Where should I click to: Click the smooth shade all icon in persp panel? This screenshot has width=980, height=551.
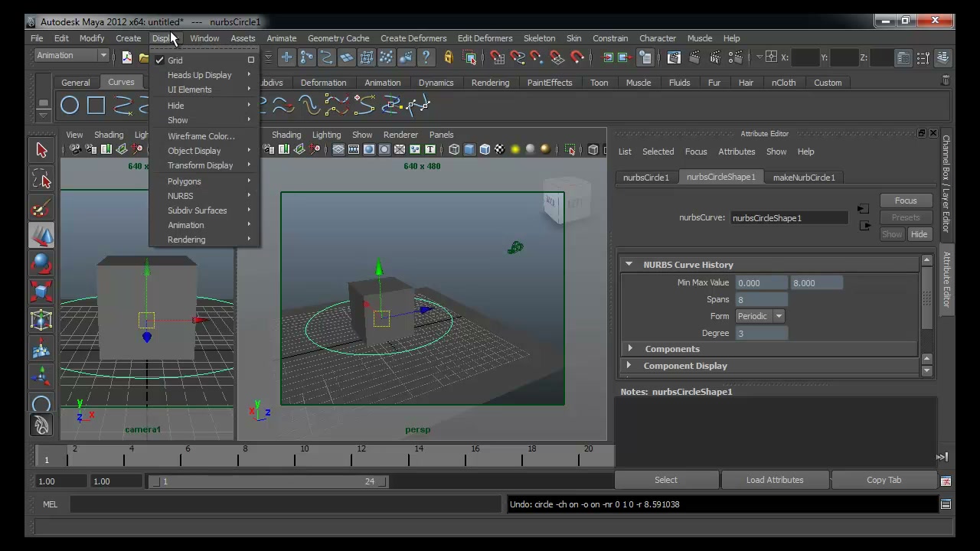pos(469,149)
